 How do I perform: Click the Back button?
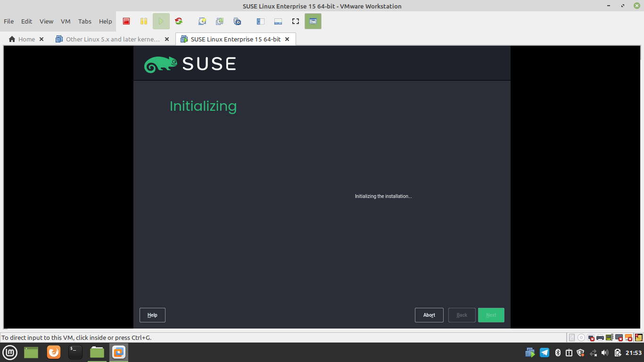(x=462, y=315)
